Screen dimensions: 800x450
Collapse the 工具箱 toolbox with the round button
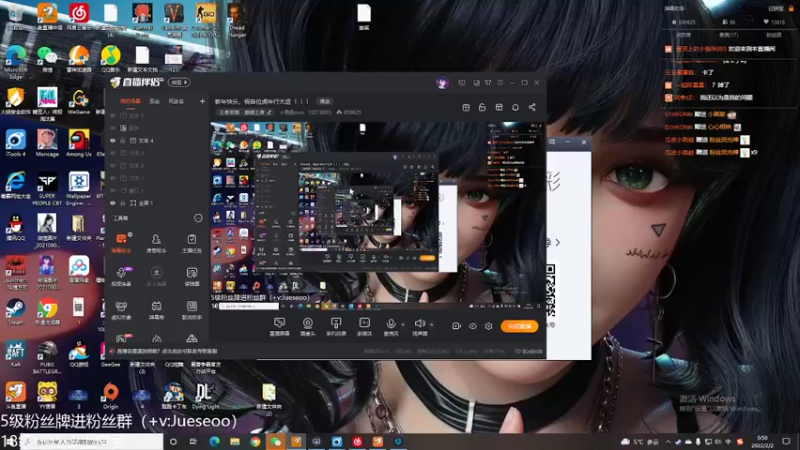198,218
